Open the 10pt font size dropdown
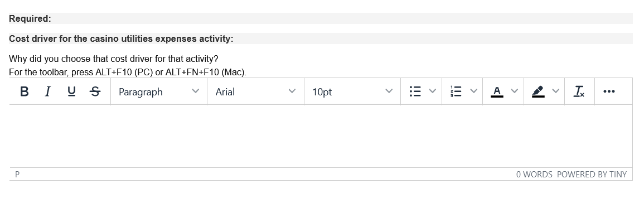 (x=353, y=91)
